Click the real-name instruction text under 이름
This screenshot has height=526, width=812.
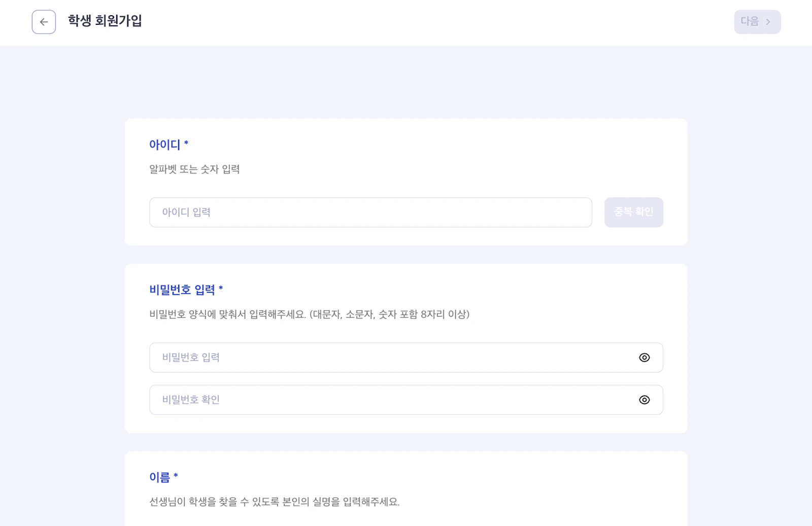tap(274, 502)
